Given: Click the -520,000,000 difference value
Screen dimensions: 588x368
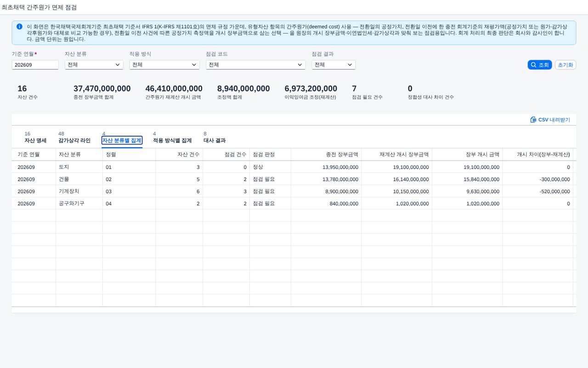Looking at the screenshot, I should (x=554, y=191).
